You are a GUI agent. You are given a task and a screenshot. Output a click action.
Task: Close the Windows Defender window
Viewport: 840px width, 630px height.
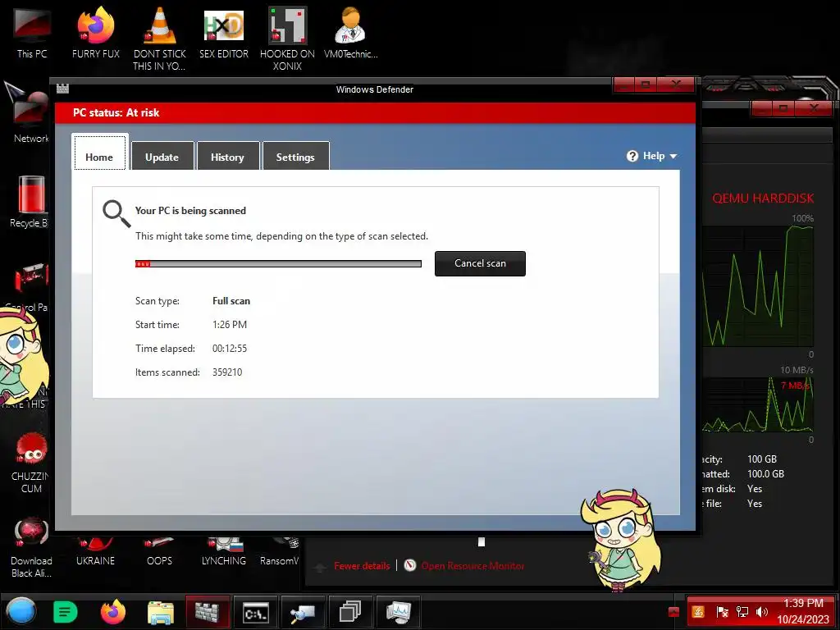[x=676, y=84]
